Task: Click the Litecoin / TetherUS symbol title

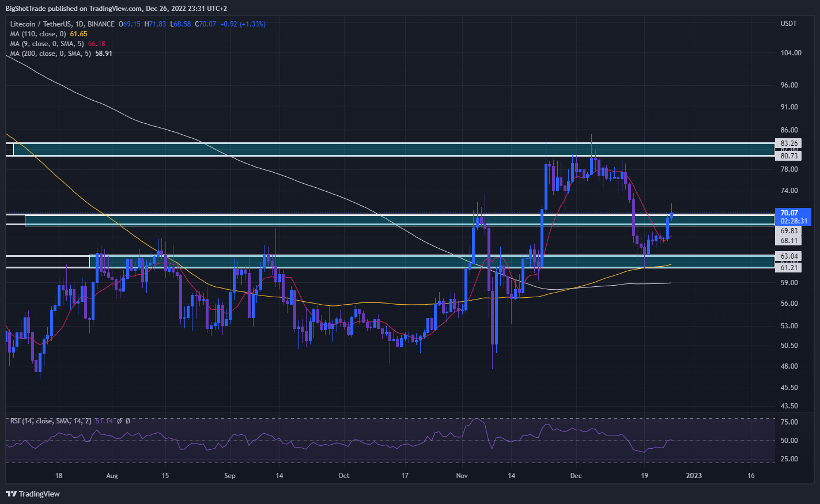Action: coord(62,24)
